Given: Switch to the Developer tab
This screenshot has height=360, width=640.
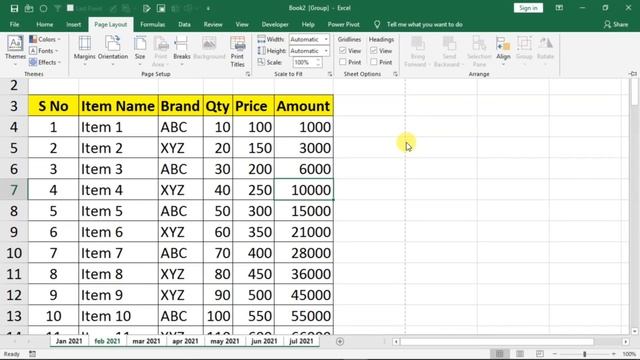Looking at the screenshot, I should coord(275,24).
